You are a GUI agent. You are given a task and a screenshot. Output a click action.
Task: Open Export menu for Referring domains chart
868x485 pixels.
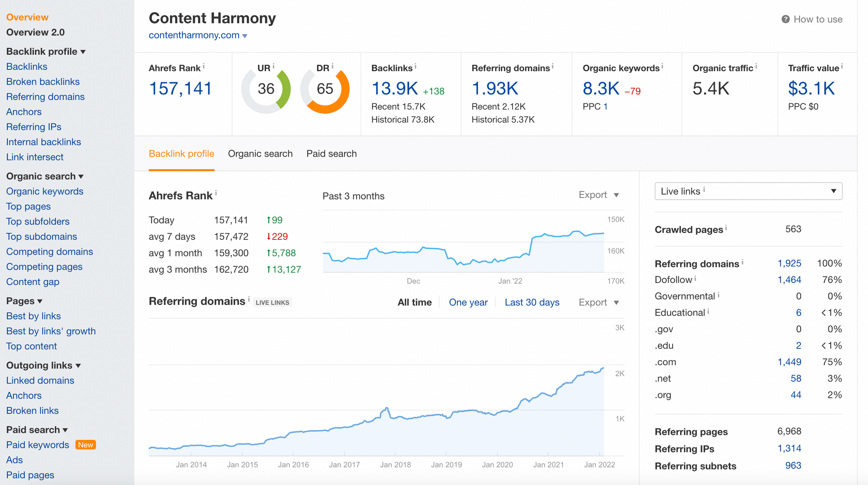tap(599, 302)
